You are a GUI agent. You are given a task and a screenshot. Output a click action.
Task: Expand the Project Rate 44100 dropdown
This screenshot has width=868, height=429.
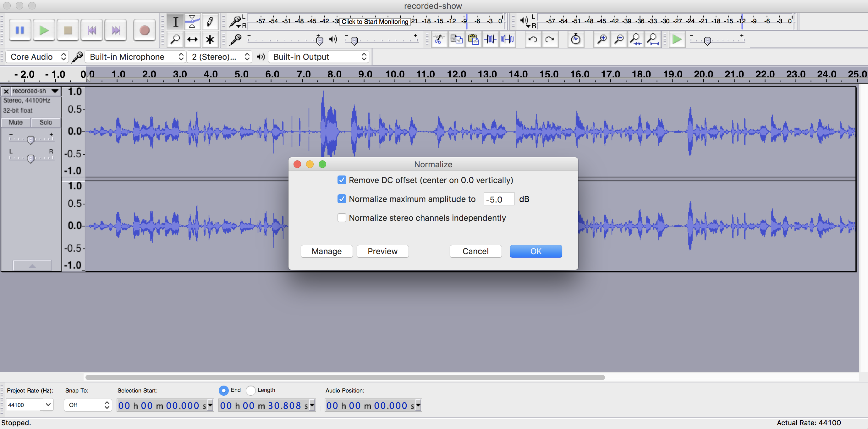(48, 404)
